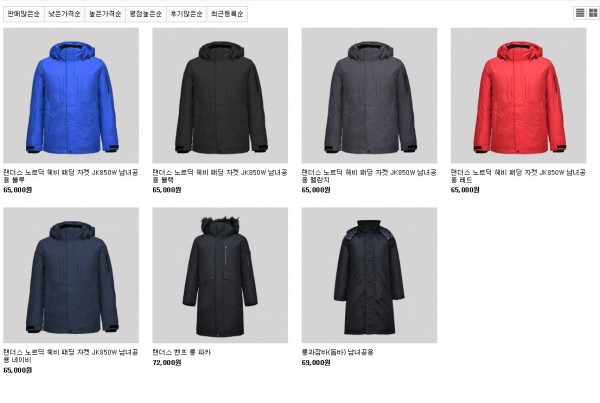Sort by 후기많은순 (most reviews)

point(186,14)
